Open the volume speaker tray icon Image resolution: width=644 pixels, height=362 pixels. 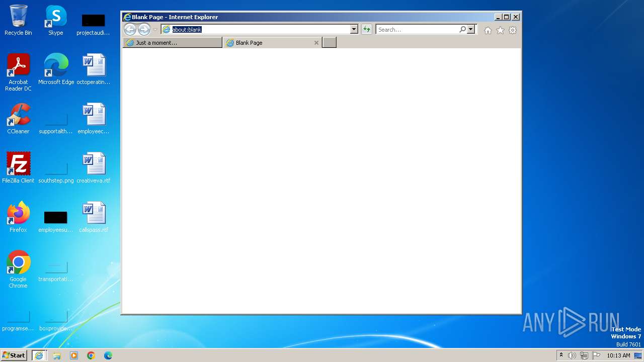point(572,355)
